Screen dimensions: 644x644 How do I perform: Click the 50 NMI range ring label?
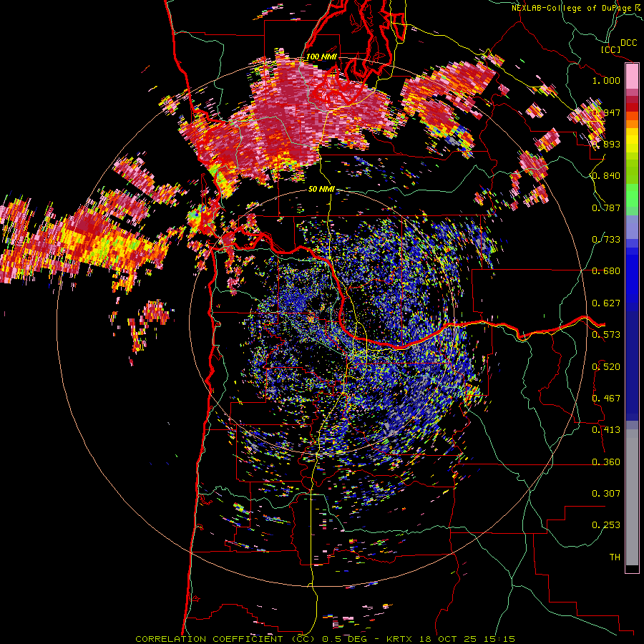coord(321,190)
